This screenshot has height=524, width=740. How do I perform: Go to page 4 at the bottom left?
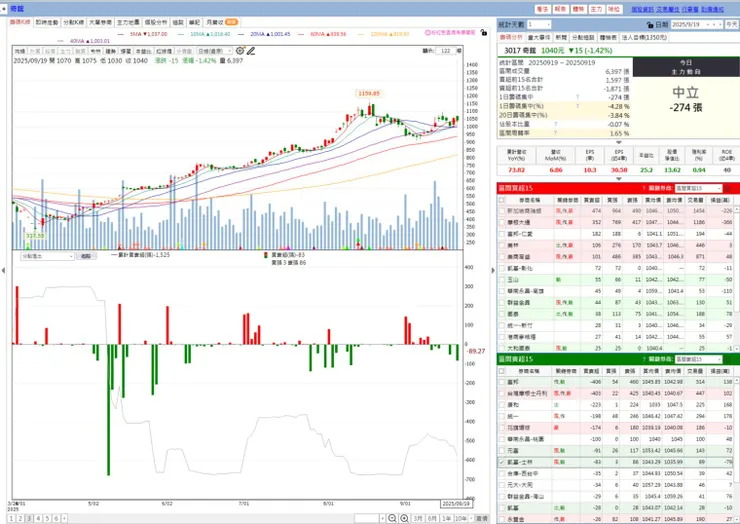tap(38, 518)
